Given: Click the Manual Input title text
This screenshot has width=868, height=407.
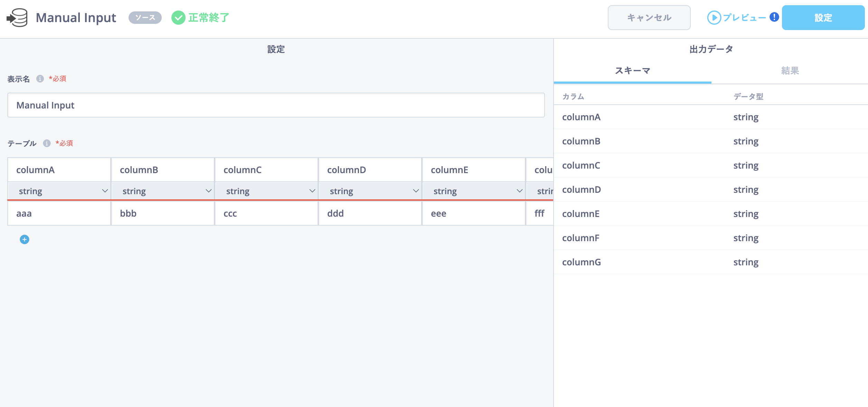Looking at the screenshot, I should 76,18.
